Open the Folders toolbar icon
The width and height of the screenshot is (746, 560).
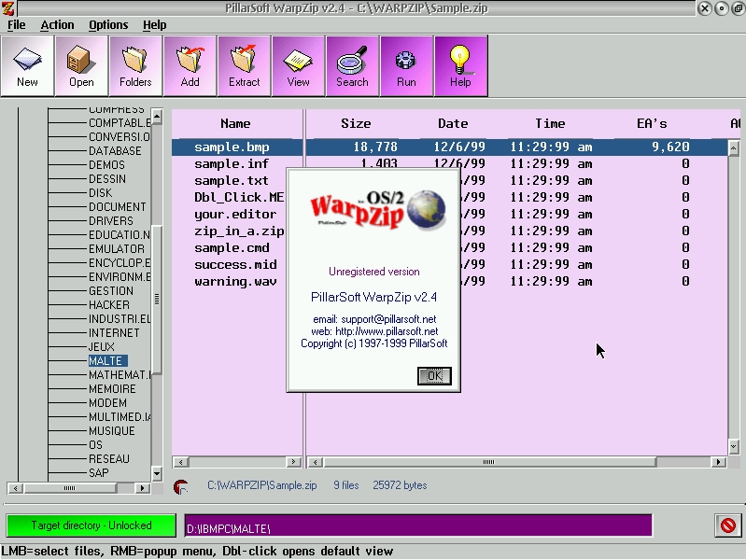135,65
